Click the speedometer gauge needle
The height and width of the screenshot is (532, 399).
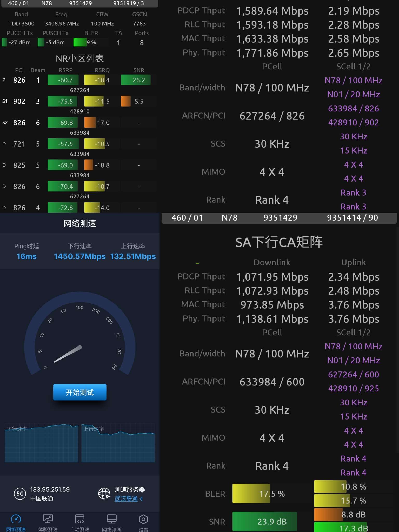[x=68, y=354]
